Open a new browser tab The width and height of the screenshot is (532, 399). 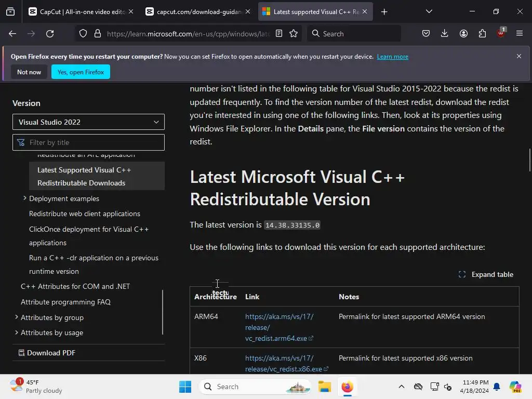[384, 12]
